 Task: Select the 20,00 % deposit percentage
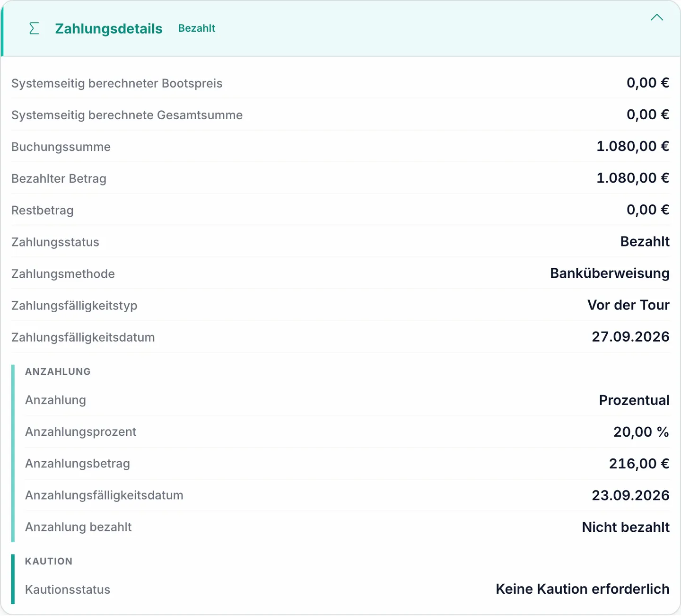(x=641, y=431)
